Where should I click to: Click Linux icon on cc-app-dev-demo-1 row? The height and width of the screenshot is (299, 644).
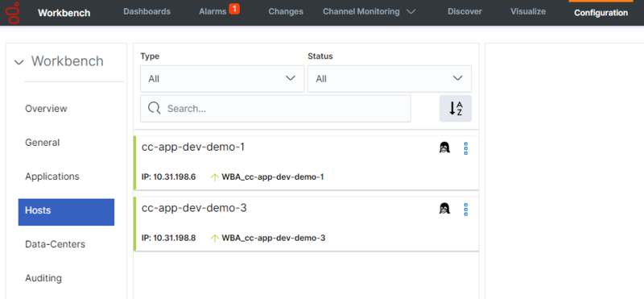tap(444, 147)
